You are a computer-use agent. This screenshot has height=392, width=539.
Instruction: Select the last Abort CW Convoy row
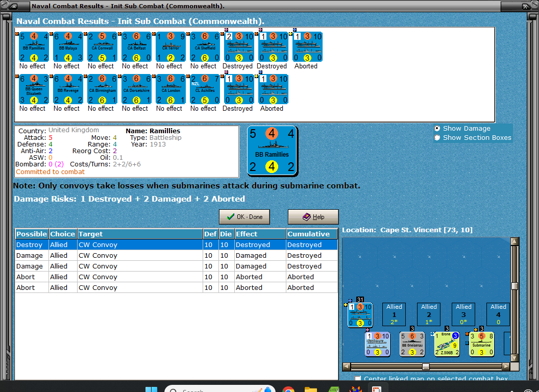click(176, 287)
